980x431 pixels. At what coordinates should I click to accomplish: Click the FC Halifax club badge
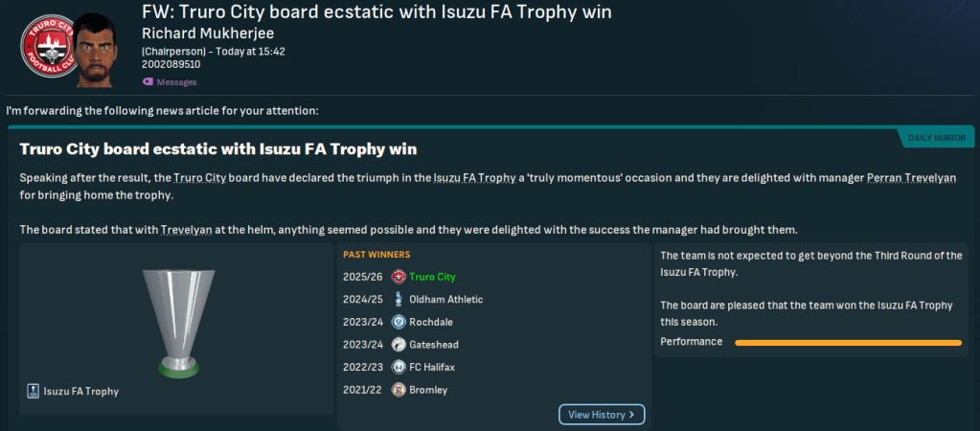[399, 367]
